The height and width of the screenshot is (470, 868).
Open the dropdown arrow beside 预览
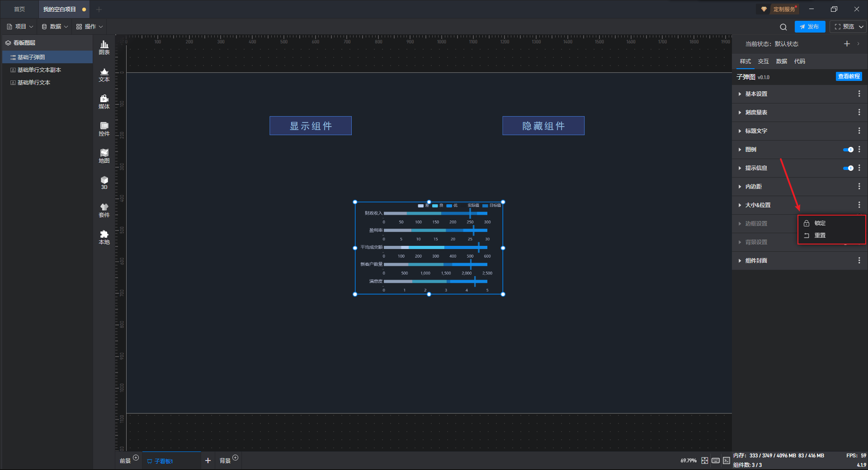pos(861,27)
